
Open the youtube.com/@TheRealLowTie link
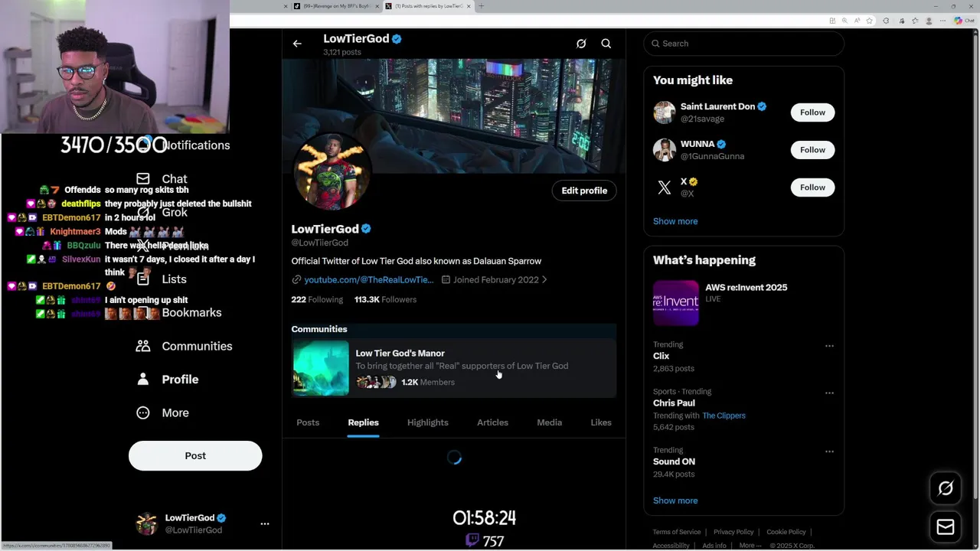[x=368, y=280]
